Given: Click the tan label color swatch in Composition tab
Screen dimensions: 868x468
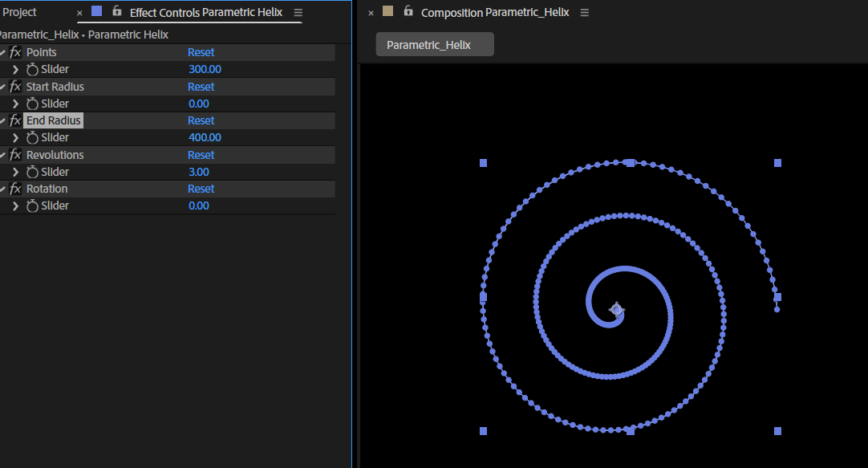Looking at the screenshot, I should pos(388,11).
